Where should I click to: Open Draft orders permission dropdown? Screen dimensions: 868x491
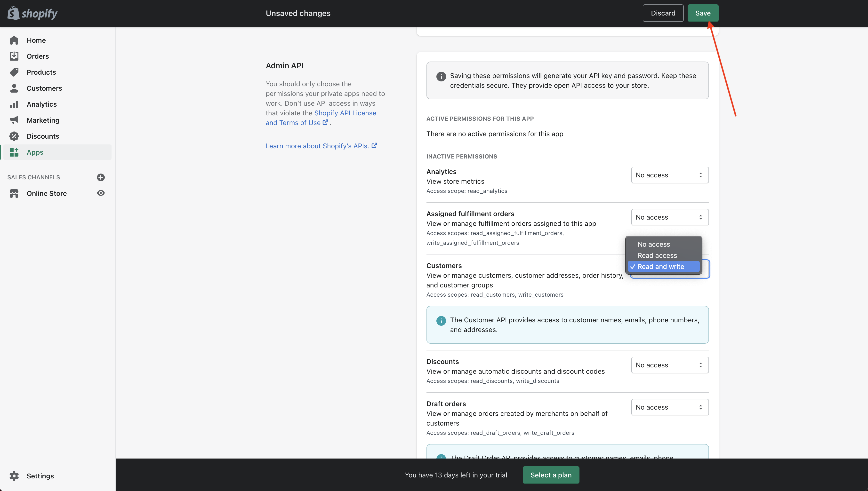pos(670,407)
